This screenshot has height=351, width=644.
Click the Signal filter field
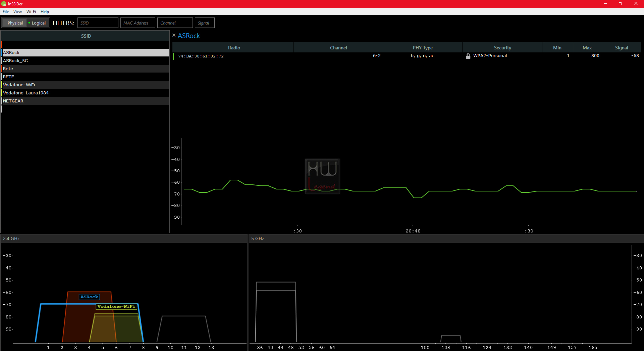tap(205, 23)
